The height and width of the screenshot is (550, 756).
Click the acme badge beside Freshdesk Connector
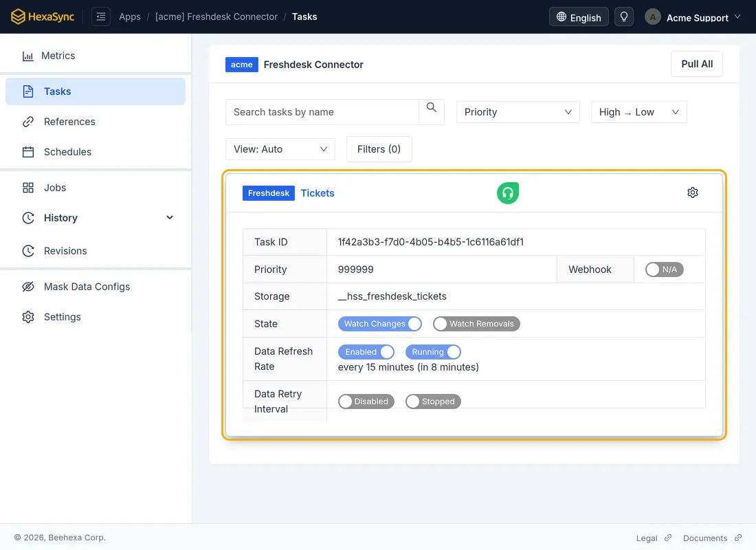241,65
